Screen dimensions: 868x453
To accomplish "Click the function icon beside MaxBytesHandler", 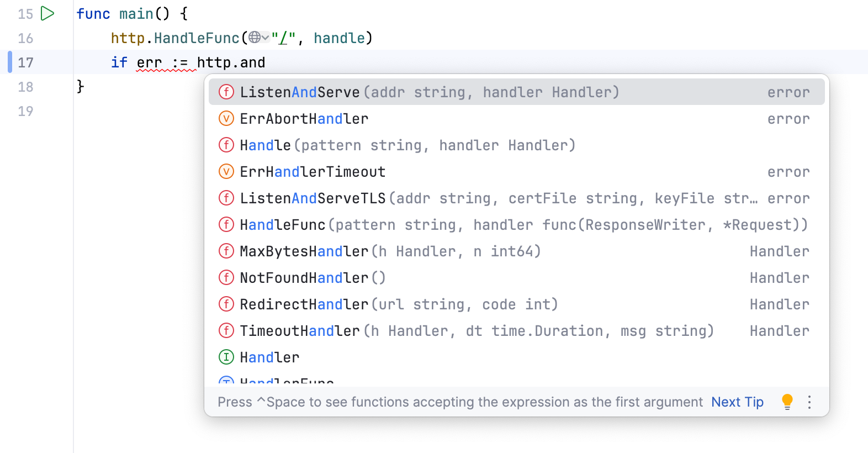I will [x=226, y=251].
